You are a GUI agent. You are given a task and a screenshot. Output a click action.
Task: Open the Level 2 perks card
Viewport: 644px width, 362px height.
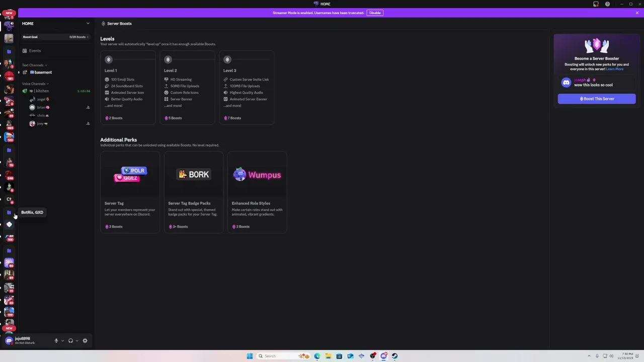(x=187, y=87)
